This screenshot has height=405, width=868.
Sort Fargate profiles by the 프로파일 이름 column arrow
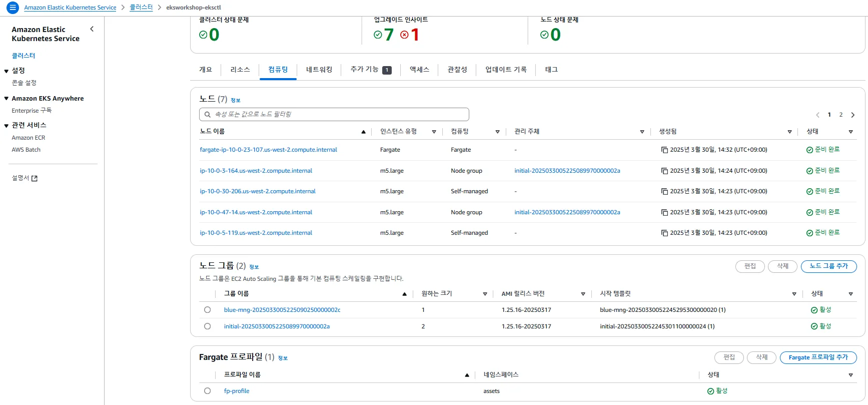(x=467, y=375)
